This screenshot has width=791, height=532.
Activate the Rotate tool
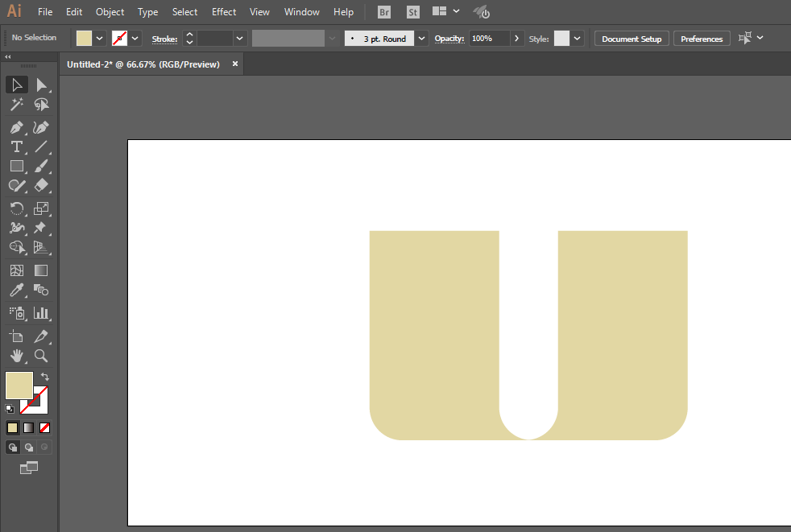pos(17,208)
